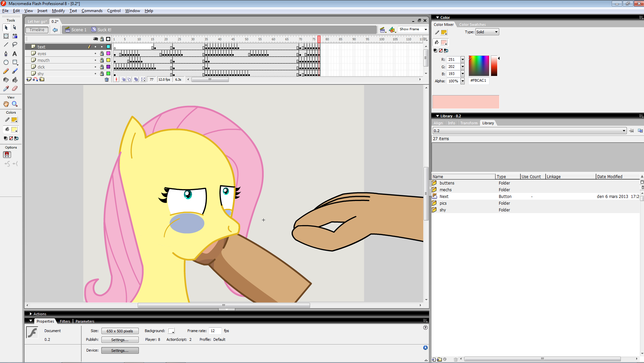Click New Symbol icon in Library panel
Viewport: 644px width, 363px height.
click(x=434, y=359)
